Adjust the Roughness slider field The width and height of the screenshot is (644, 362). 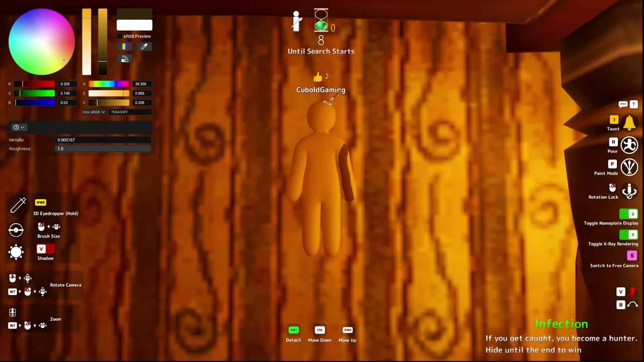coord(103,149)
